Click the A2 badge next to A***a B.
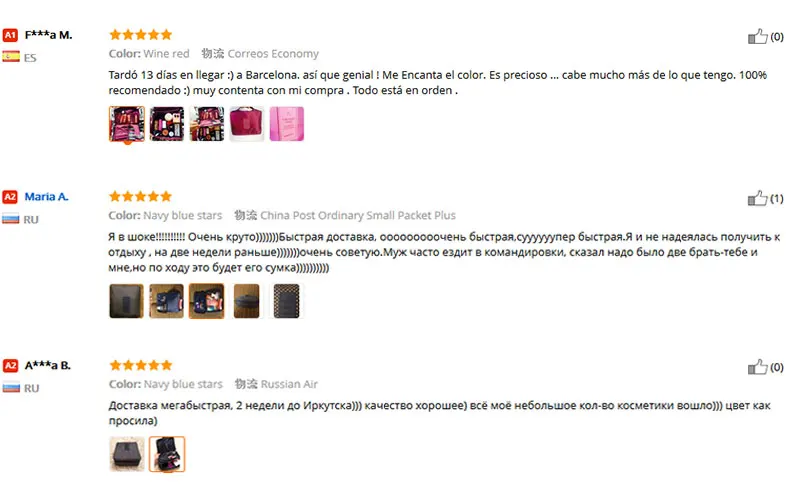Image resolution: width=790 pixels, height=486 pixels. click(10, 366)
